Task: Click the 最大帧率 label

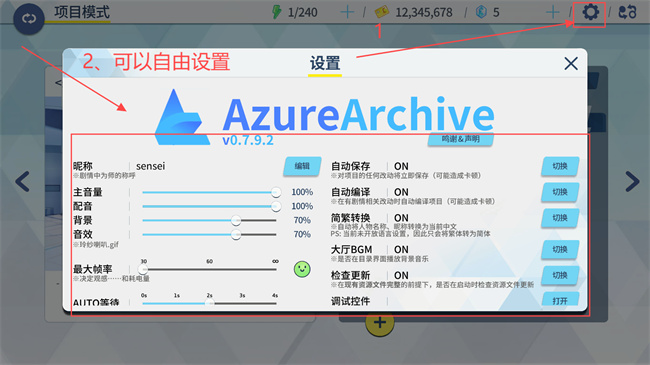Action: pos(93,269)
